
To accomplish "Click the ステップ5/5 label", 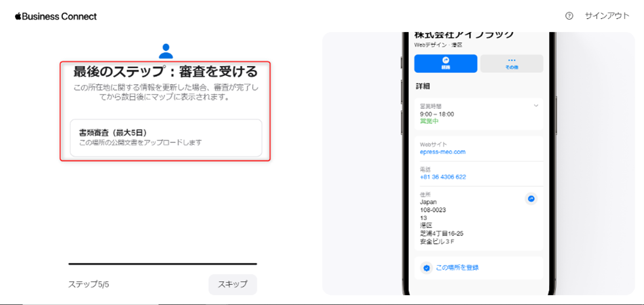I will point(88,285).
